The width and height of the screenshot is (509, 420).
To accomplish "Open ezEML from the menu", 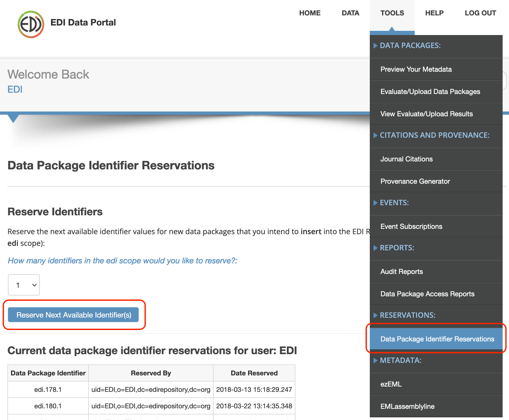I will point(436,384).
